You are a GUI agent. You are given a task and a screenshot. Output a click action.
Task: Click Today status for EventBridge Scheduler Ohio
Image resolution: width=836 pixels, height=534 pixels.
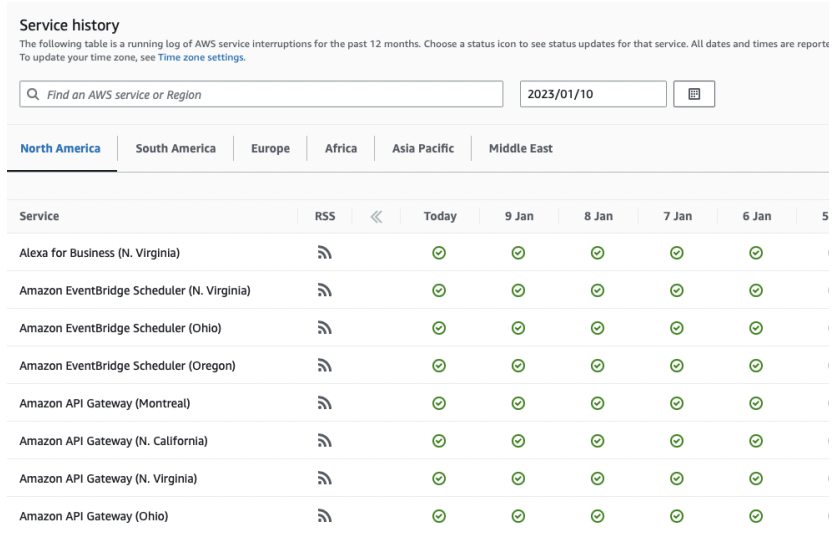coord(439,328)
